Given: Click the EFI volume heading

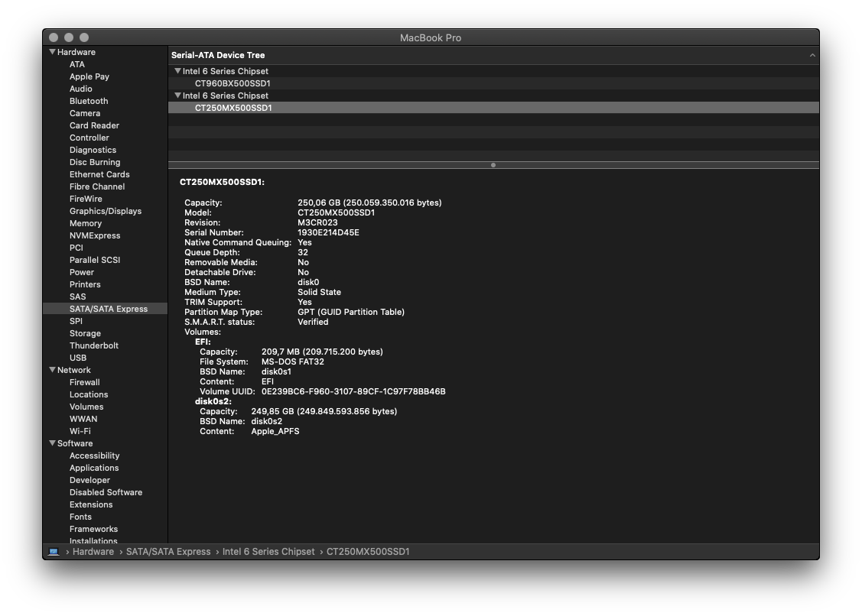Looking at the screenshot, I should click(x=203, y=342).
